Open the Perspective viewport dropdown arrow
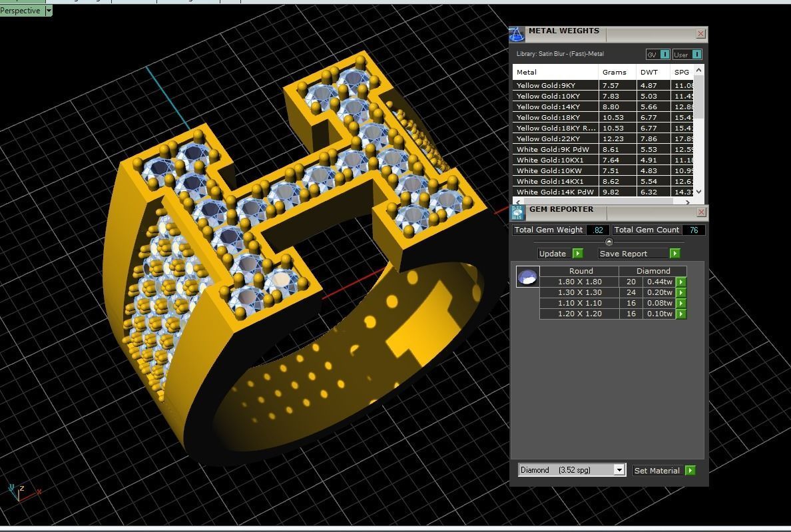 coord(49,11)
